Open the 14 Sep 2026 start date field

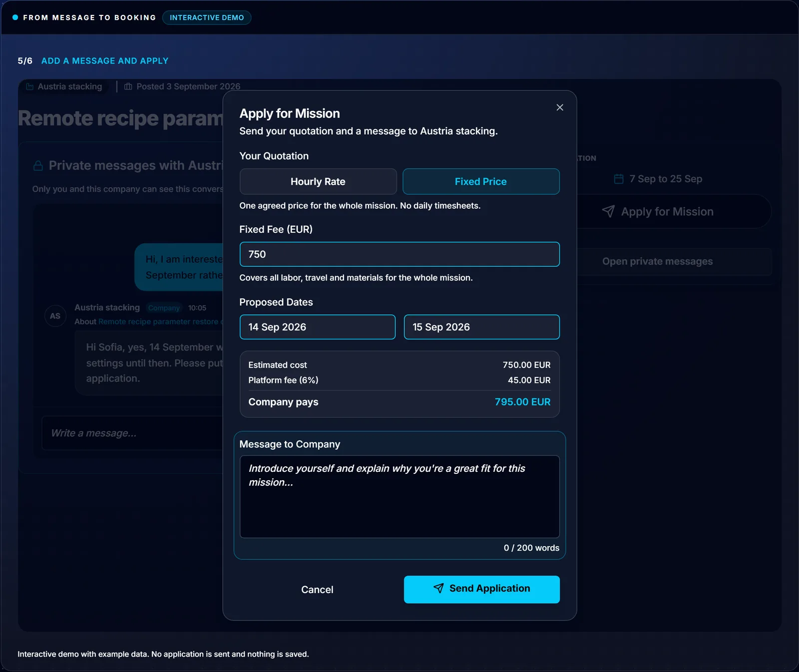tap(318, 327)
